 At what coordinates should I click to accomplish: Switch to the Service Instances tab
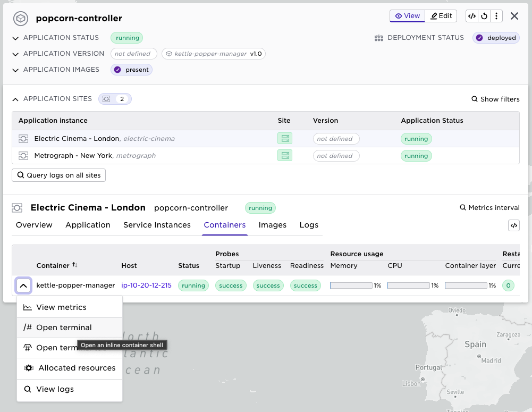pyautogui.click(x=157, y=225)
